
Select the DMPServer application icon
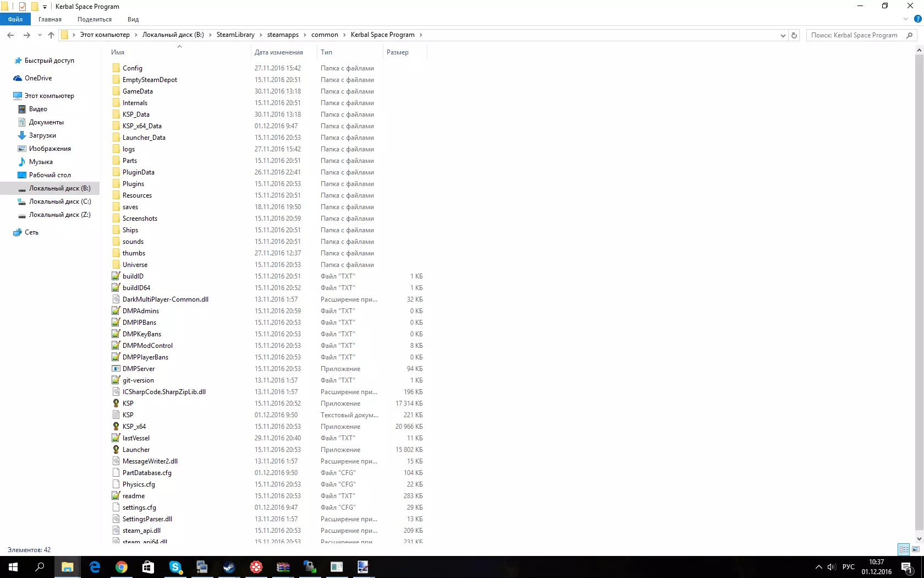(116, 369)
